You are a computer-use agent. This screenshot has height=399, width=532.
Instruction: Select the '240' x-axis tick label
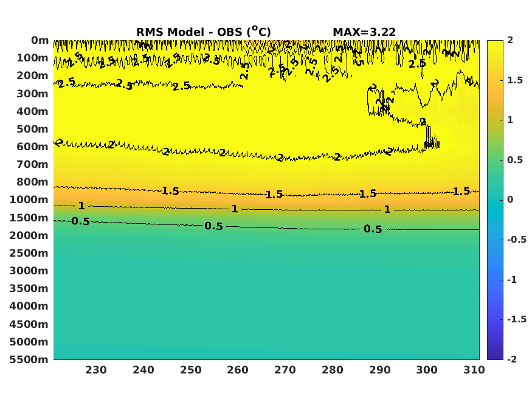[143, 370]
